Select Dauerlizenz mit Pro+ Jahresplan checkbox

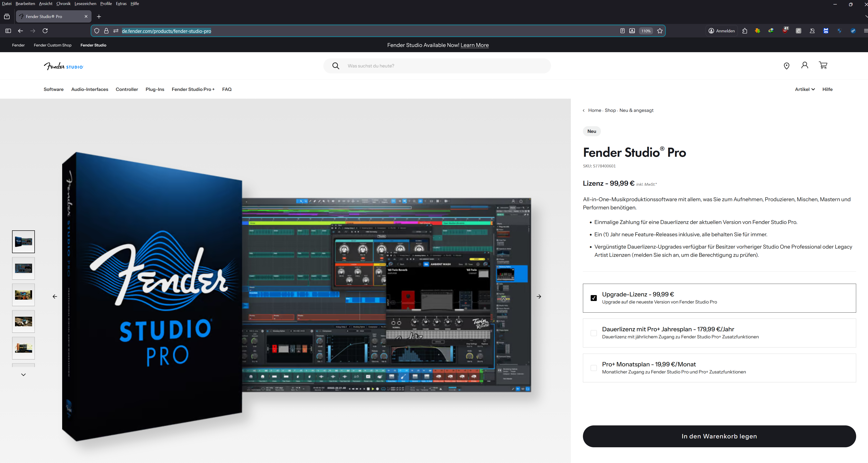(594, 333)
